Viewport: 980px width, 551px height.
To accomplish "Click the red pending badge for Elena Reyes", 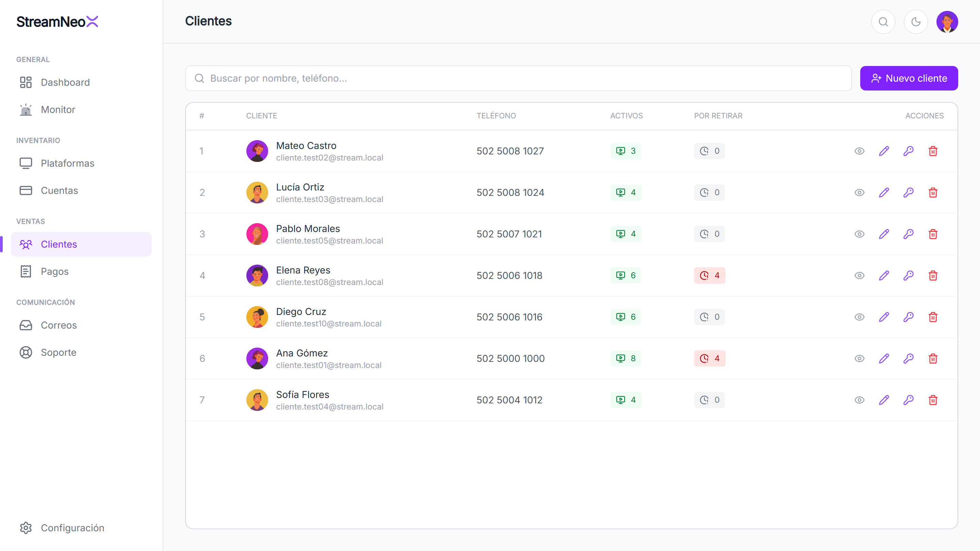I will 709,275.
